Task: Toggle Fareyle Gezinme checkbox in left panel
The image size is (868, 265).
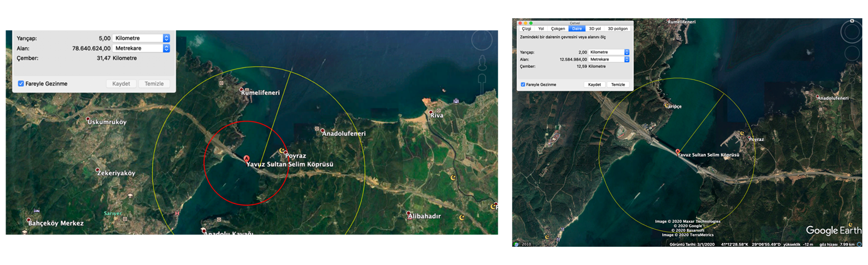Action: pos(21,83)
